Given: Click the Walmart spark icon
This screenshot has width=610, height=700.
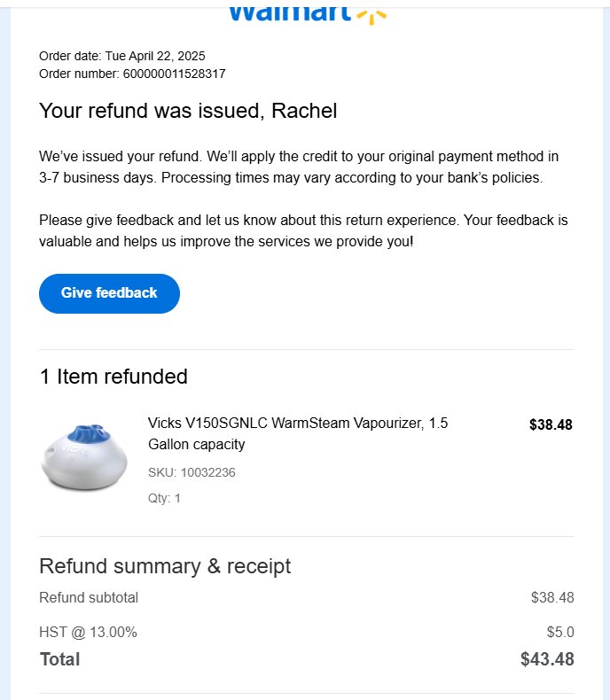Looking at the screenshot, I should (371, 15).
